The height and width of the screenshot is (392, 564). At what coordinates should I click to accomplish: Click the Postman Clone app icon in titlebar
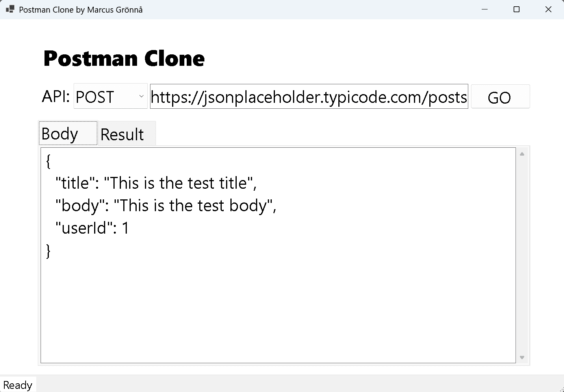(x=9, y=9)
